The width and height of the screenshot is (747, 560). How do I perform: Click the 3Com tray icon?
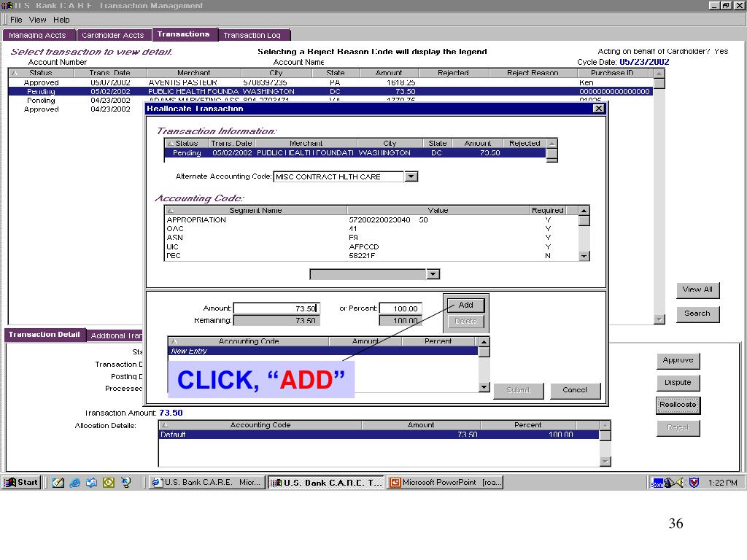click(x=657, y=483)
